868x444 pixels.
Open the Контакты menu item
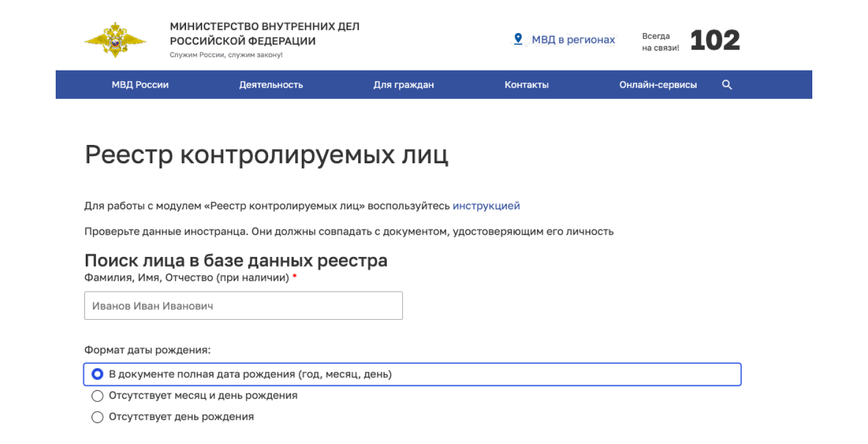click(x=526, y=85)
